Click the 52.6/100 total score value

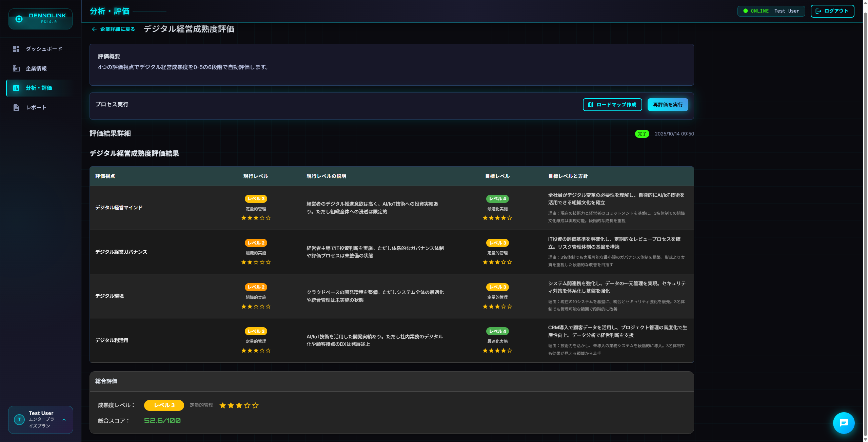coord(162,420)
